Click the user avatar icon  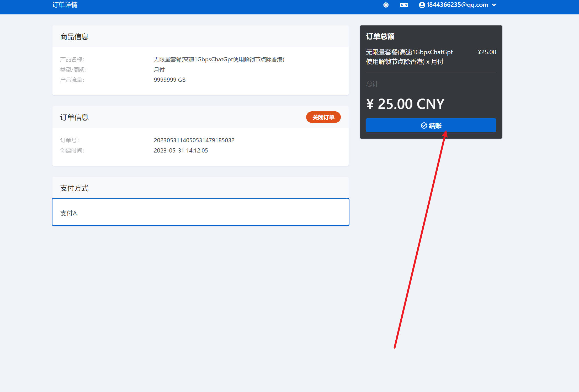422,5
